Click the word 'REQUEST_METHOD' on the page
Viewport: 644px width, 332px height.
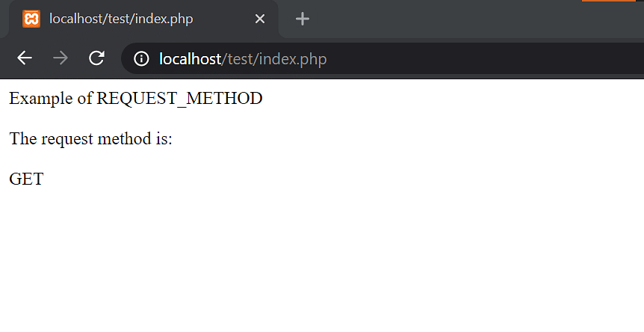(179, 99)
